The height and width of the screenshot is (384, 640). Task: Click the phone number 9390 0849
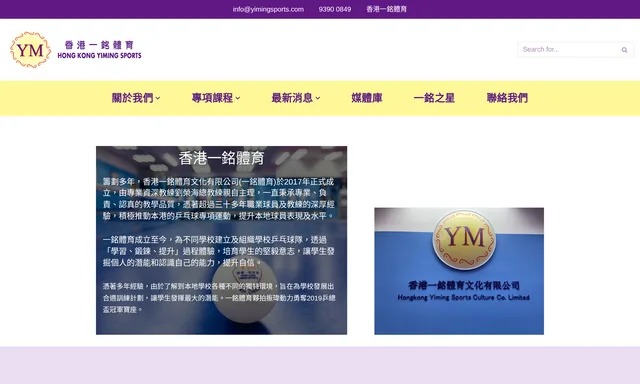tap(335, 9)
